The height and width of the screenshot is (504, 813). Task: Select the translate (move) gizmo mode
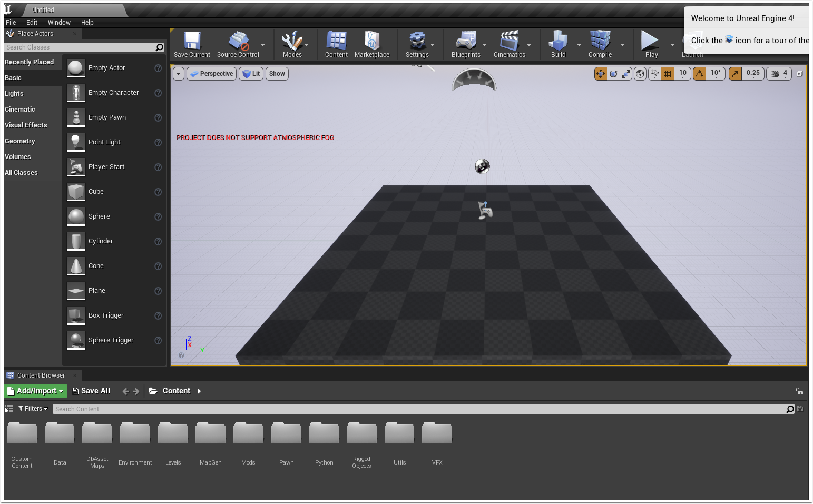(x=601, y=74)
